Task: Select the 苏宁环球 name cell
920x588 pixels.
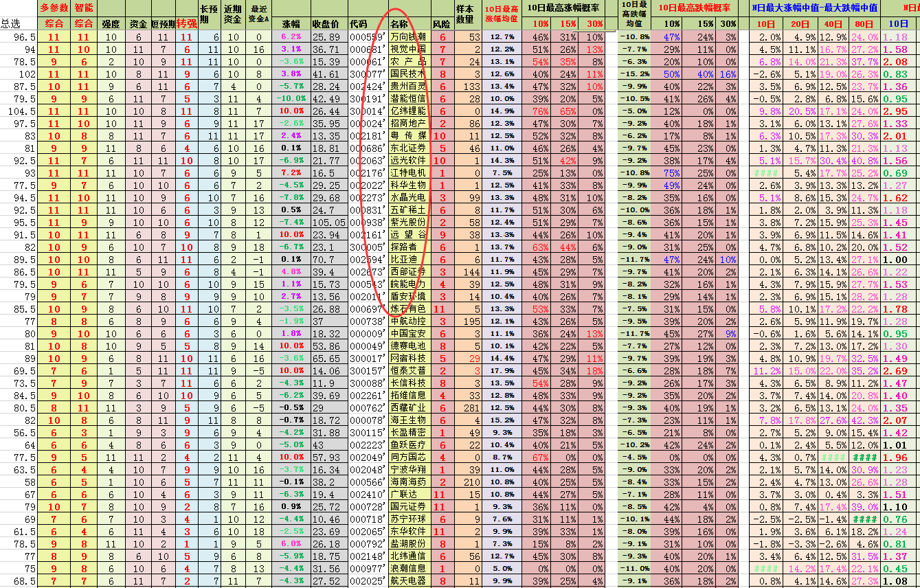Action: coord(409,519)
